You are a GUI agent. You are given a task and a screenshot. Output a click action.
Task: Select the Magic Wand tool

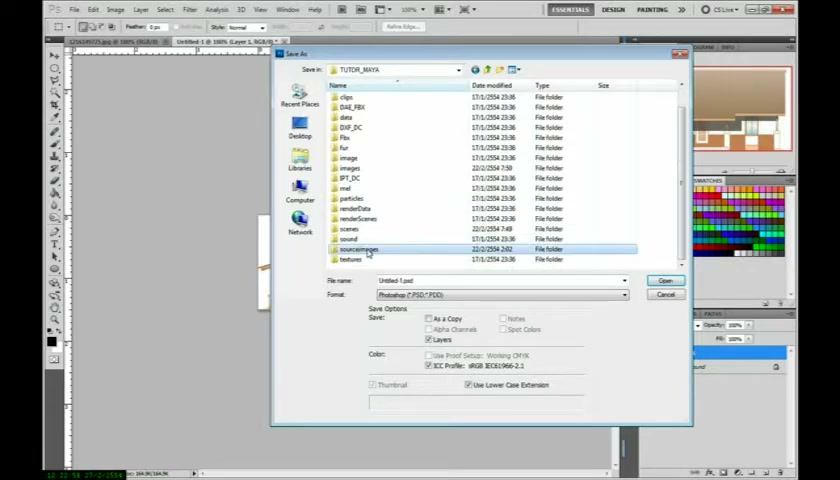click(x=55, y=93)
